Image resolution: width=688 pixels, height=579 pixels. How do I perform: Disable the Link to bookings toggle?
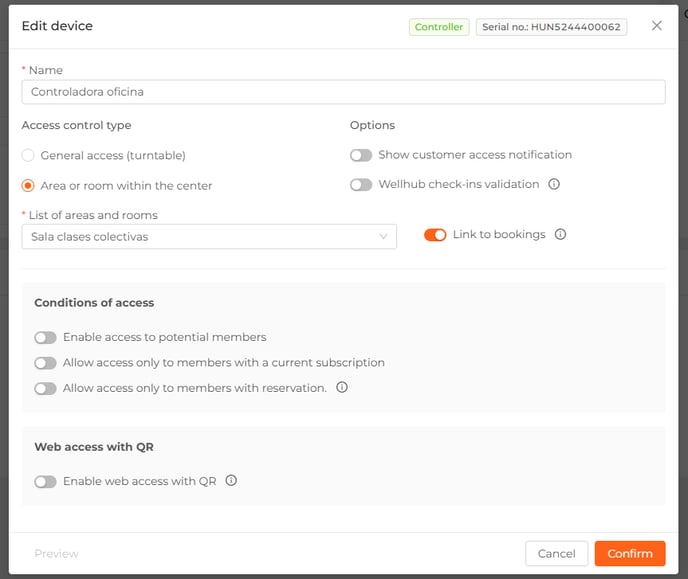[435, 235]
